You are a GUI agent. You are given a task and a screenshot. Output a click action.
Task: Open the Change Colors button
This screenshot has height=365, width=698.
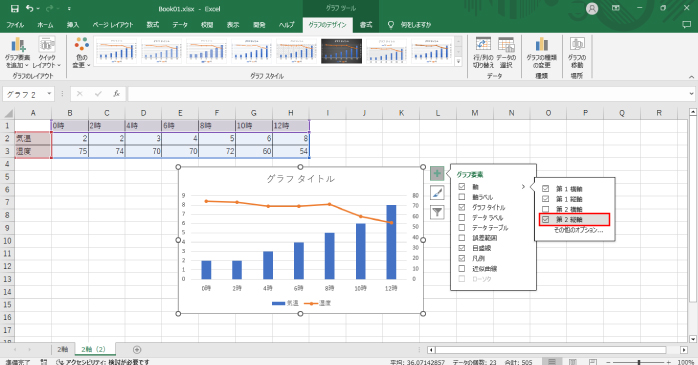(81, 52)
